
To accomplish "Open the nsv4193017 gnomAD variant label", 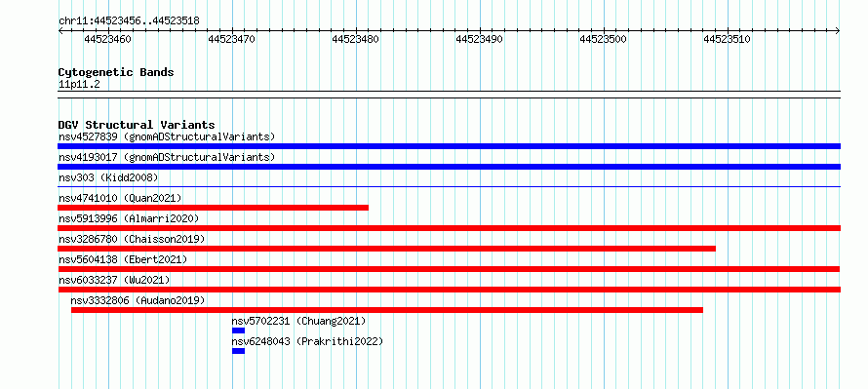I will [167, 157].
